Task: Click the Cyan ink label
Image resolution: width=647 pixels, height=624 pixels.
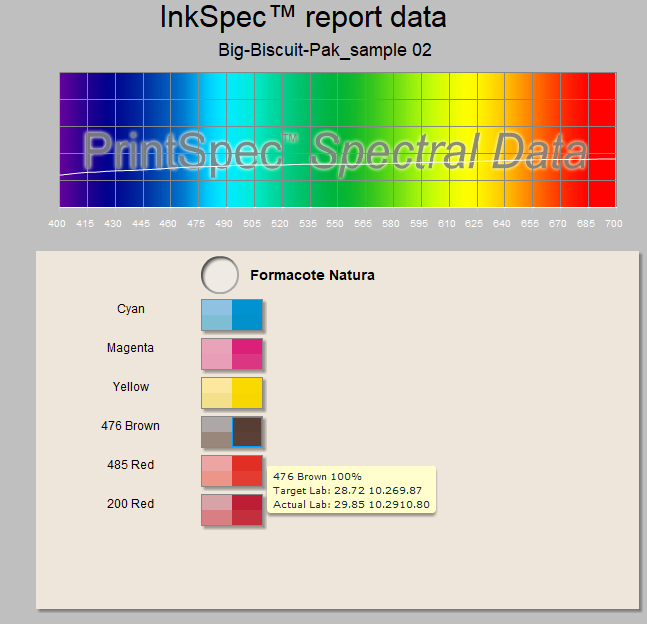Action: [x=131, y=309]
